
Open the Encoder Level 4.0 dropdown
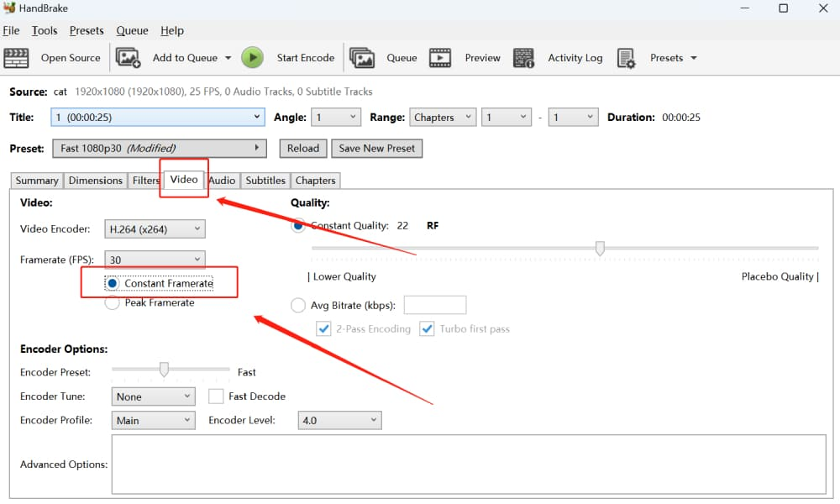click(339, 421)
